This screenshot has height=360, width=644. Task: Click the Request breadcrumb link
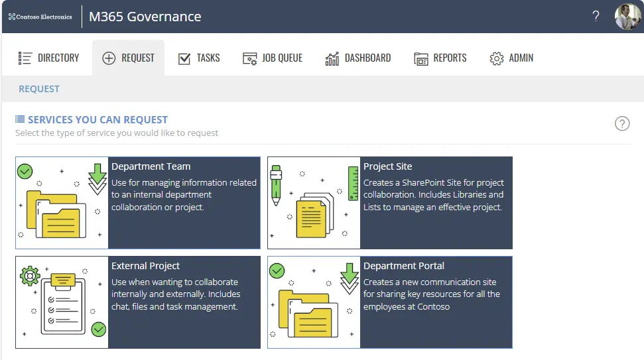point(39,89)
